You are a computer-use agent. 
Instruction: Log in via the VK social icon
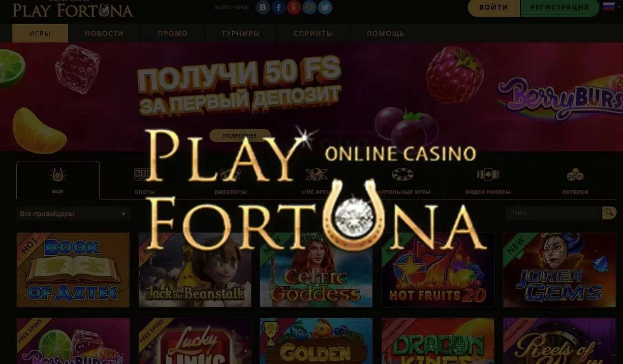pyautogui.click(x=263, y=7)
